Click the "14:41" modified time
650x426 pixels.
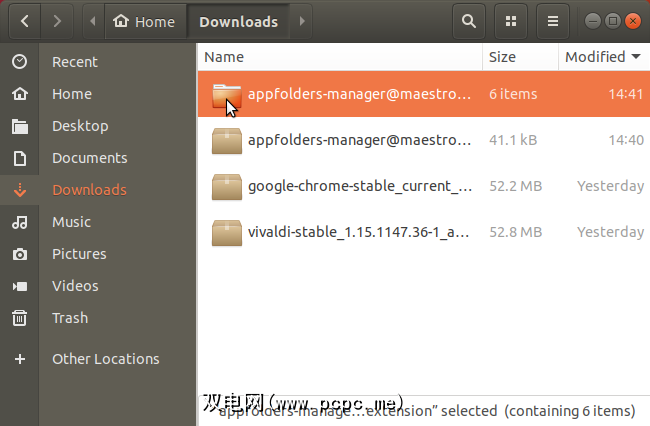coord(626,94)
